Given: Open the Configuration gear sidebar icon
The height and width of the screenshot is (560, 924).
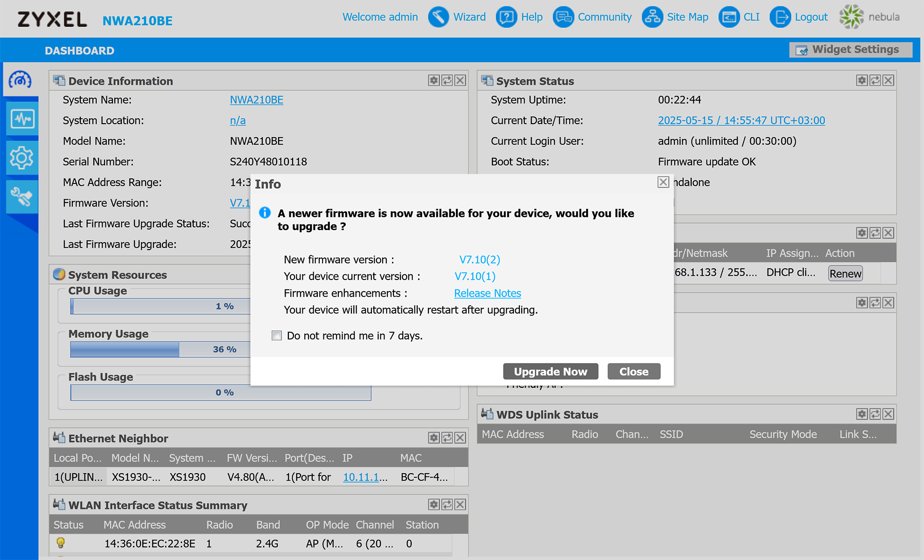Looking at the screenshot, I should tap(22, 158).
